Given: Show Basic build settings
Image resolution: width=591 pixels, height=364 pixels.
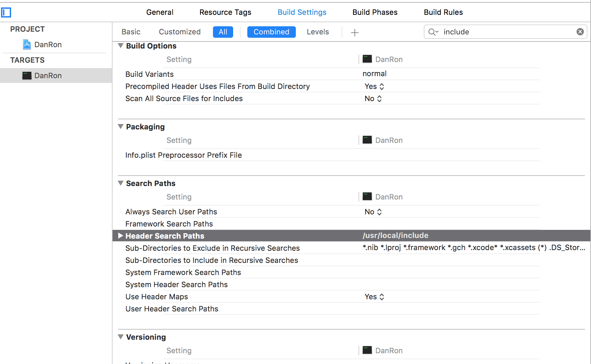Looking at the screenshot, I should pyautogui.click(x=131, y=32).
